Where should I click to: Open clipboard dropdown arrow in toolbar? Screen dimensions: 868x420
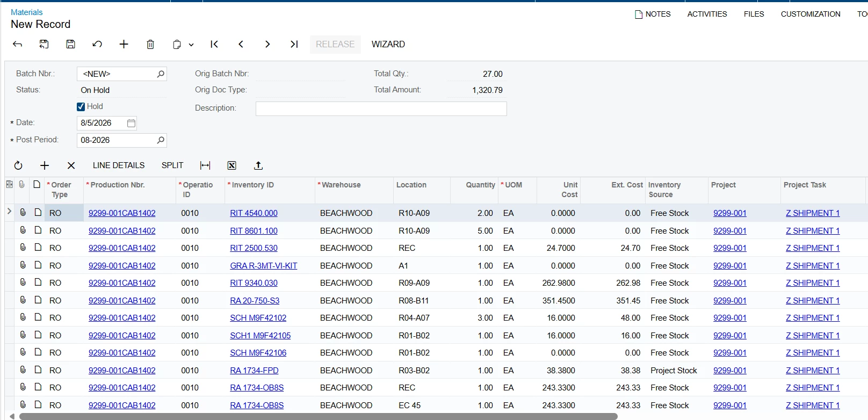(x=191, y=45)
